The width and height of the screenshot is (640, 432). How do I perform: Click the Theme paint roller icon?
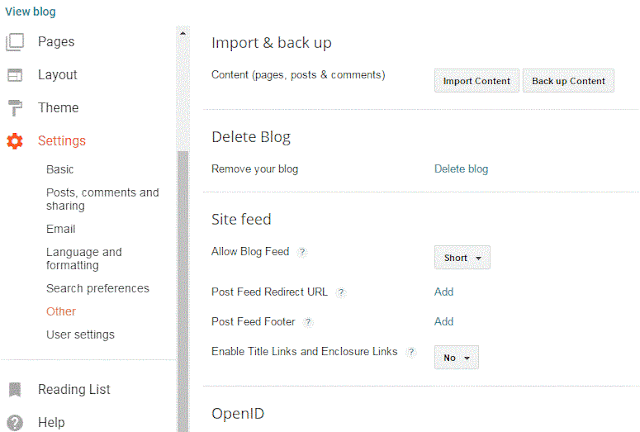pyautogui.click(x=15, y=108)
